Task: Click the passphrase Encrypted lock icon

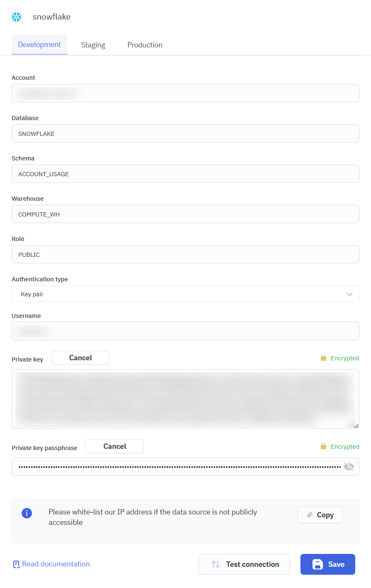Action: tap(323, 447)
